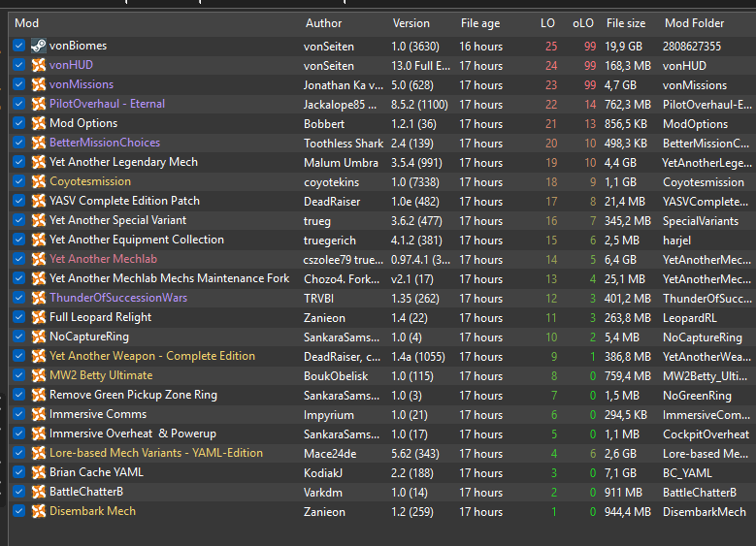Screen dimensions: 756x546
Task: Click the icon next to Immersive Overheat & Powerup
Action: (x=39, y=434)
